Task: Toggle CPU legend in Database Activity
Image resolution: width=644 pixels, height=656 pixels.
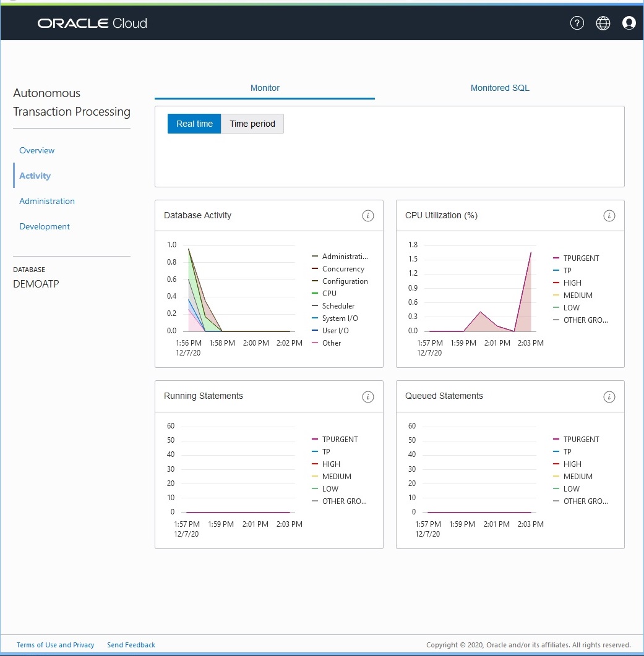Action: pyautogui.click(x=324, y=293)
